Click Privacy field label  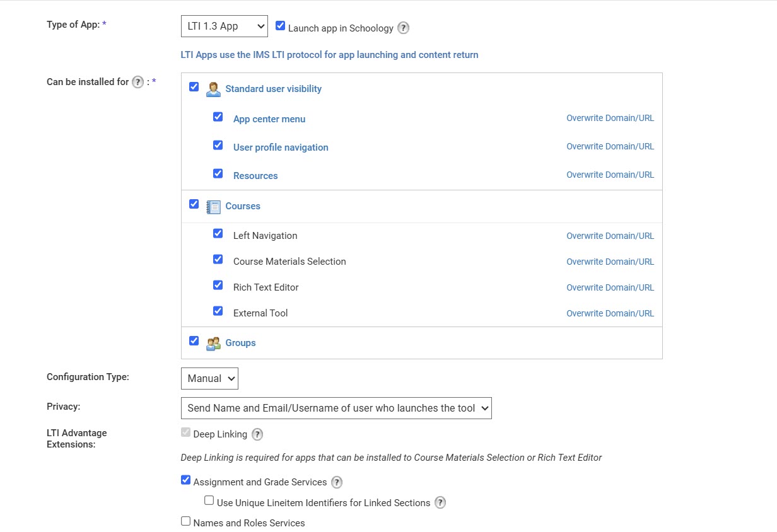[x=63, y=407]
